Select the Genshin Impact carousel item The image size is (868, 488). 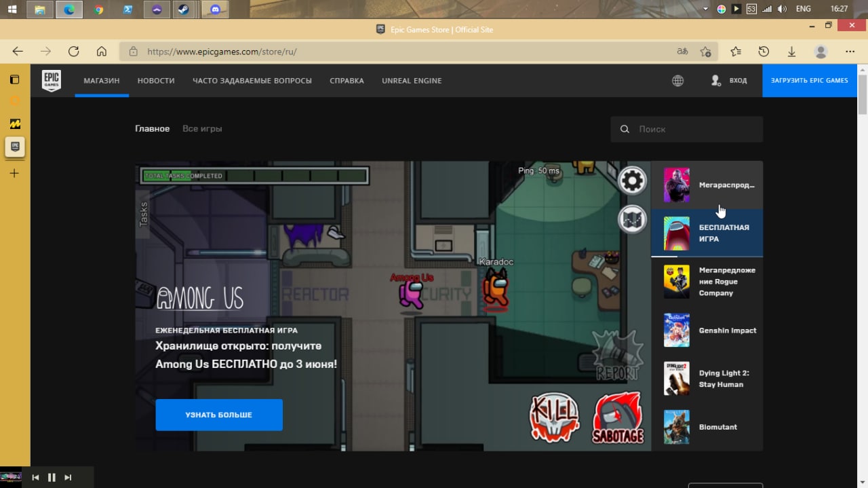click(x=707, y=330)
